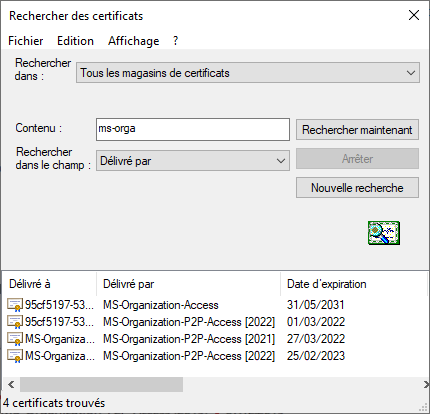Click the horizontal scrollbar thumb
This screenshot has height=414, width=430.
pos(101,385)
